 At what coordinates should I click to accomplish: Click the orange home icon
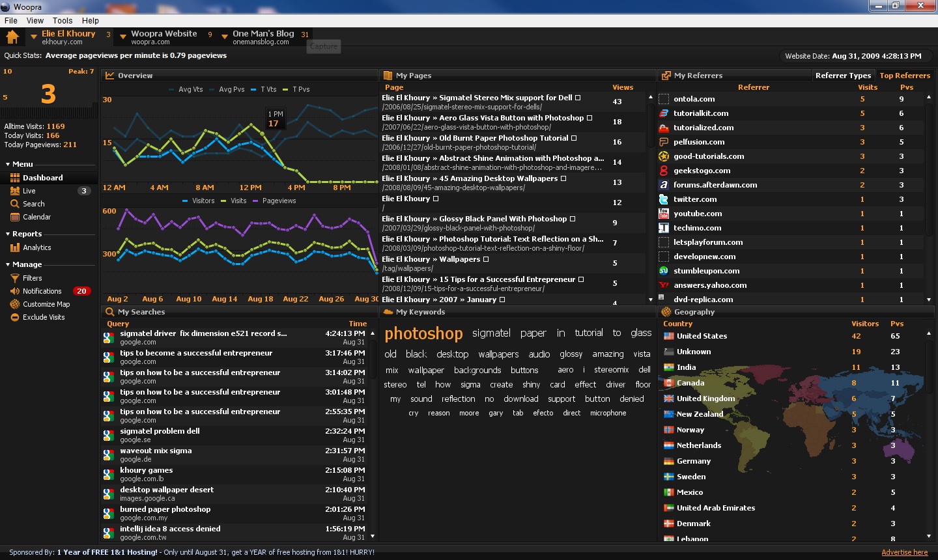click(x=12, y=37)
